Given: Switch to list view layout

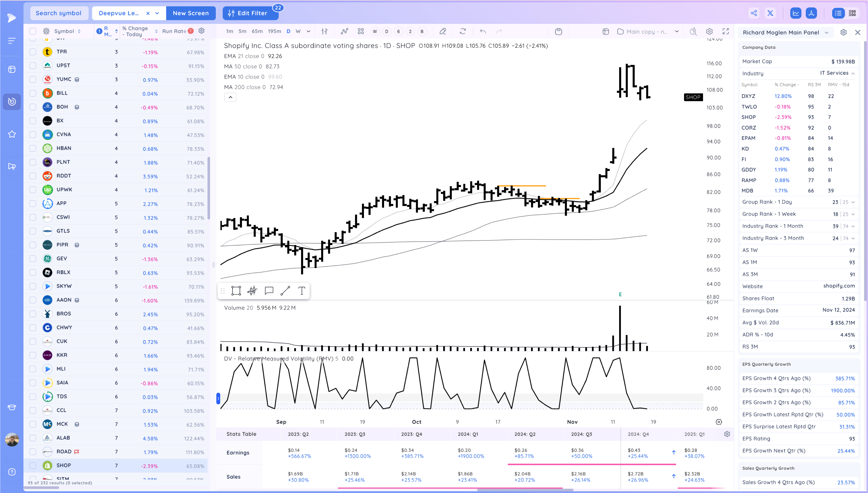Looking at the screenshot, I should [838, 13].
